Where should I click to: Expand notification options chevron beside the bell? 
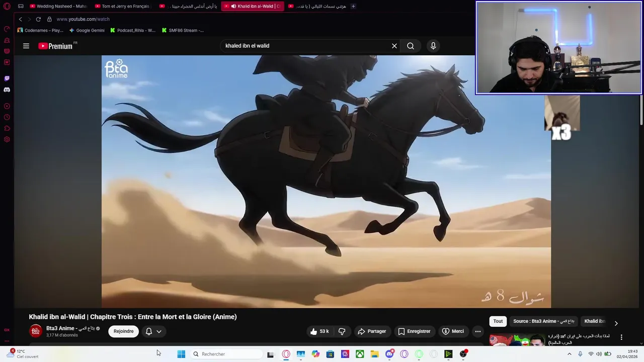[159, 331]
